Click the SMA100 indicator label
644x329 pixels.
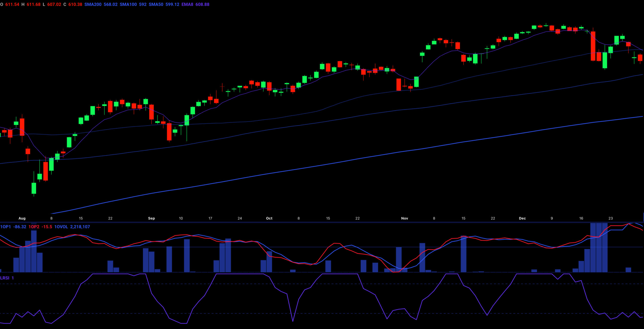click(128, 5)
